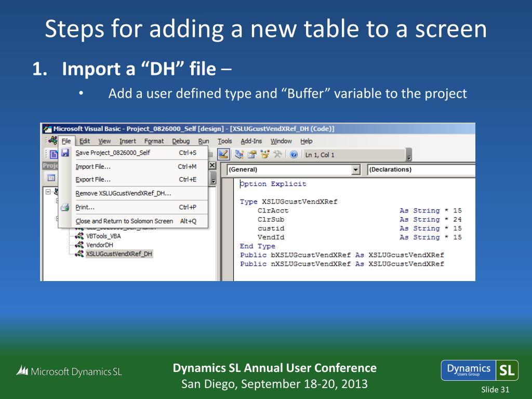532x399 pixels.
Task: Click the blue Help question mark icon
Action: (294, 154)
